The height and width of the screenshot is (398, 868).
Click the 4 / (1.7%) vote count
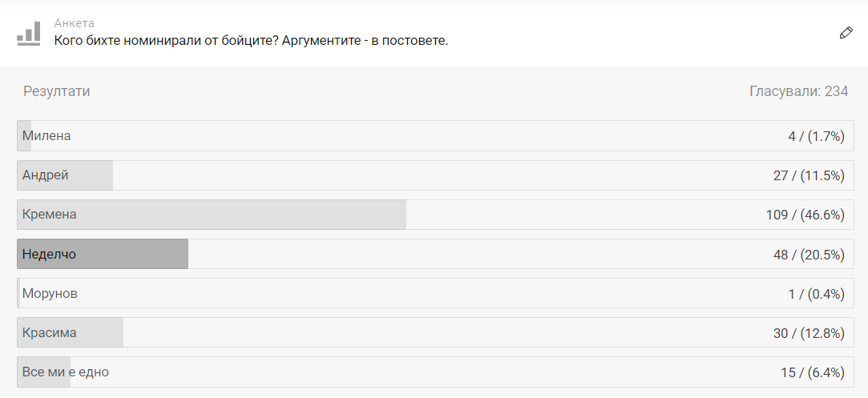coord(816,136)
